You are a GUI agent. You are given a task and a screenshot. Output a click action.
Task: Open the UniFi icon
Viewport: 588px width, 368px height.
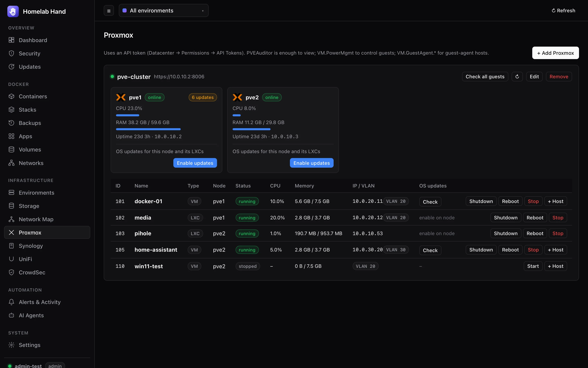click(x=11, y=259)
